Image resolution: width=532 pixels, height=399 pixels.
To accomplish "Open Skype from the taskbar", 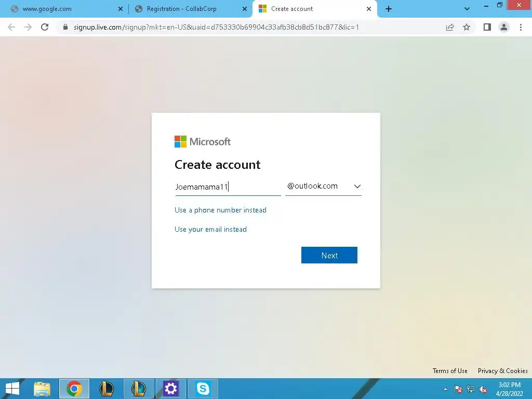I will coord(203,389).
